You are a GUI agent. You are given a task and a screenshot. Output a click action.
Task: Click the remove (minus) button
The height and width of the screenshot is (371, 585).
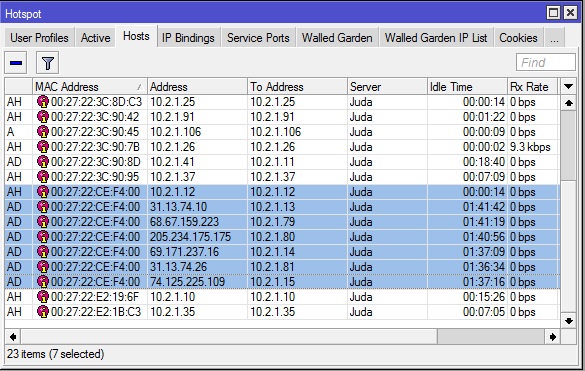point(16,63)
